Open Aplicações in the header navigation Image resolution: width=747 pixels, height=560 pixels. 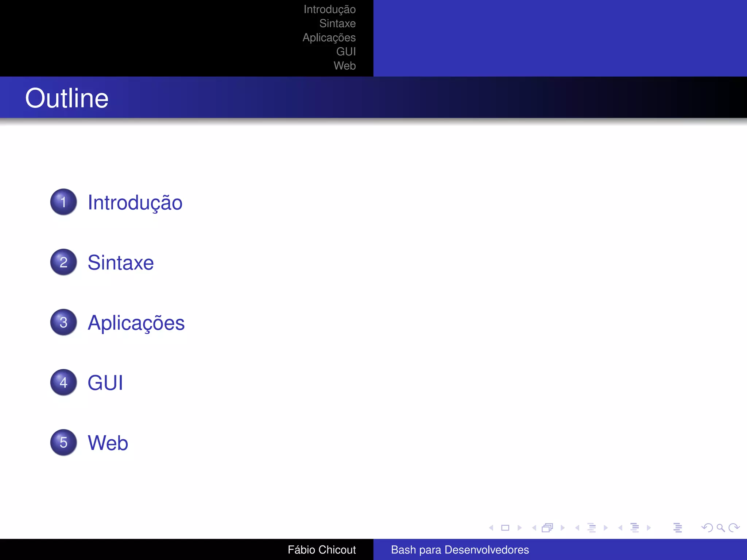[329, 38]
